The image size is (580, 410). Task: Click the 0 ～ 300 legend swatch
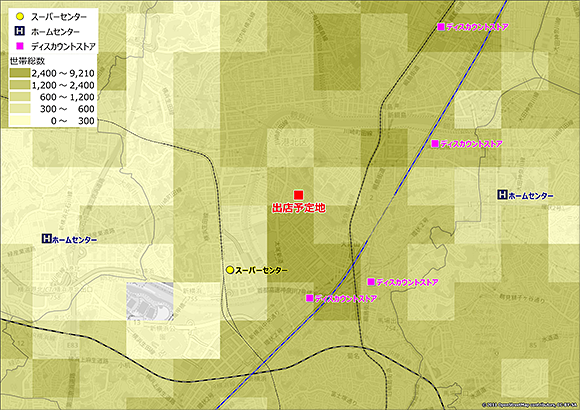pos(20,121)
